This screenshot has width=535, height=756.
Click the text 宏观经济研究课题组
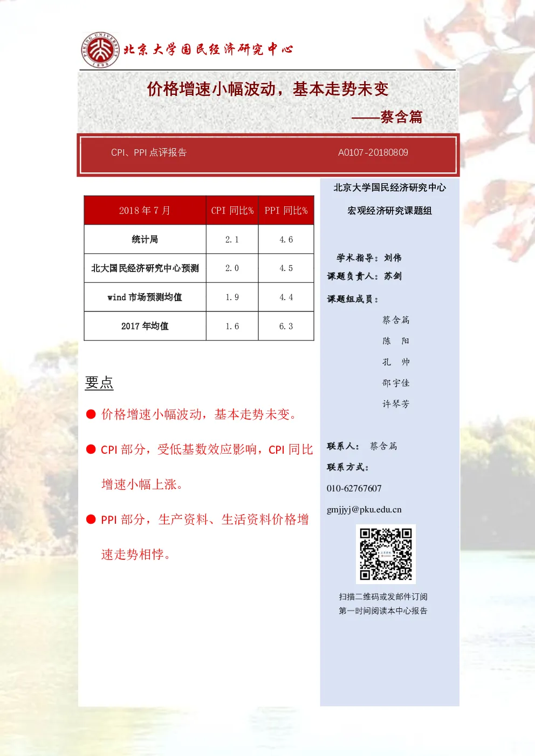pyautogui.click(x=389, y=211)
